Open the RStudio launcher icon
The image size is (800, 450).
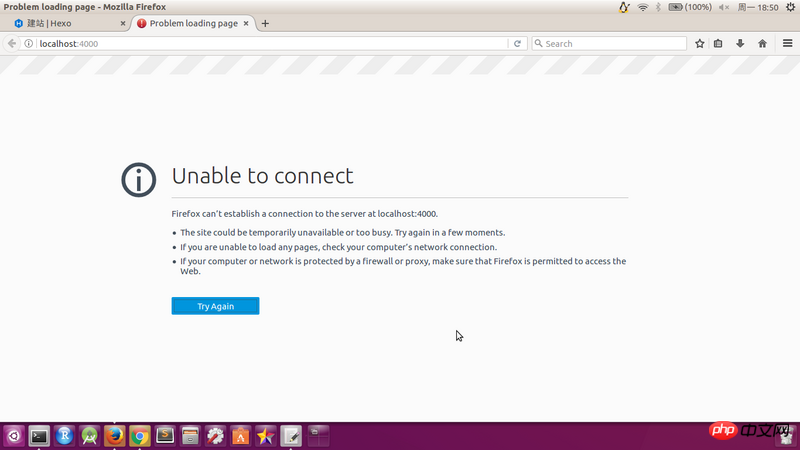[64, 436]
